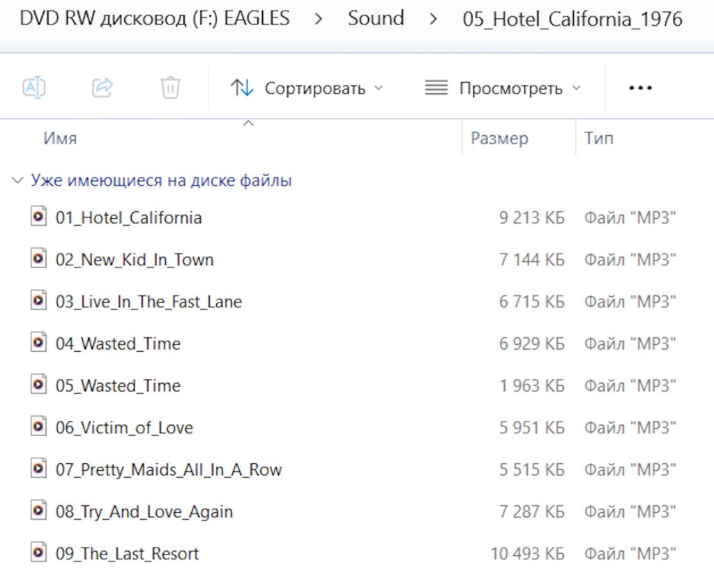Collapse the group chevron beside Уже имеющиеся
714x588 pixels.
coord(17,180)
